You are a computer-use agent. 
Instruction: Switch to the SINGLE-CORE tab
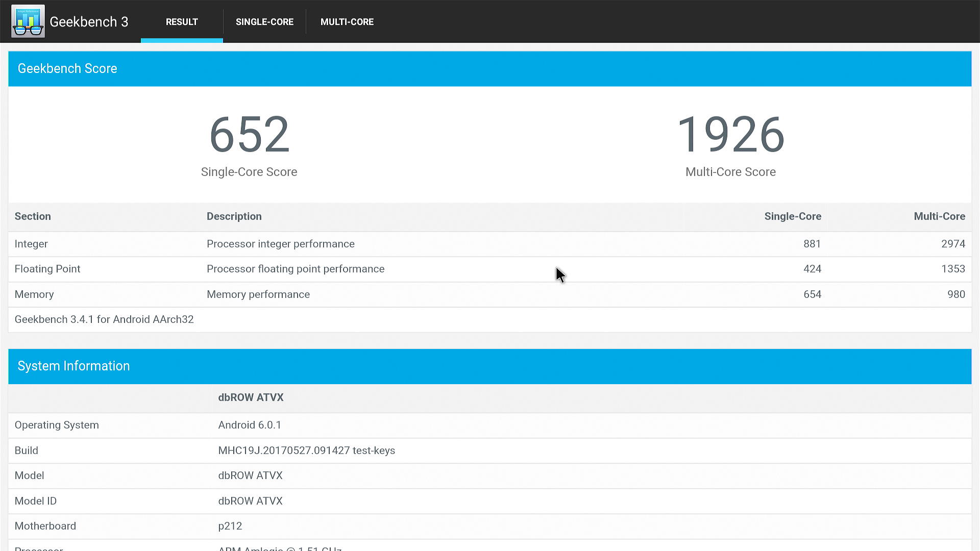(264, 22)
